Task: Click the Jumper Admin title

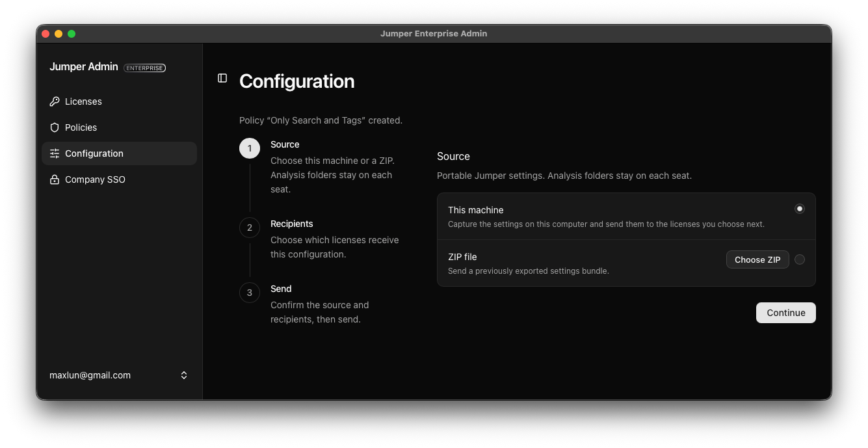Action: tap(84, 67)
